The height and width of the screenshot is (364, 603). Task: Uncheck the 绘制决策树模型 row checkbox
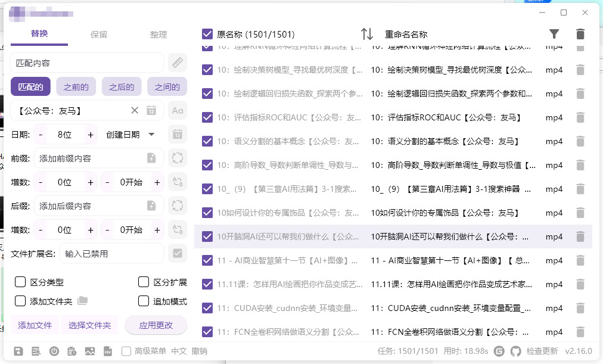207,70
